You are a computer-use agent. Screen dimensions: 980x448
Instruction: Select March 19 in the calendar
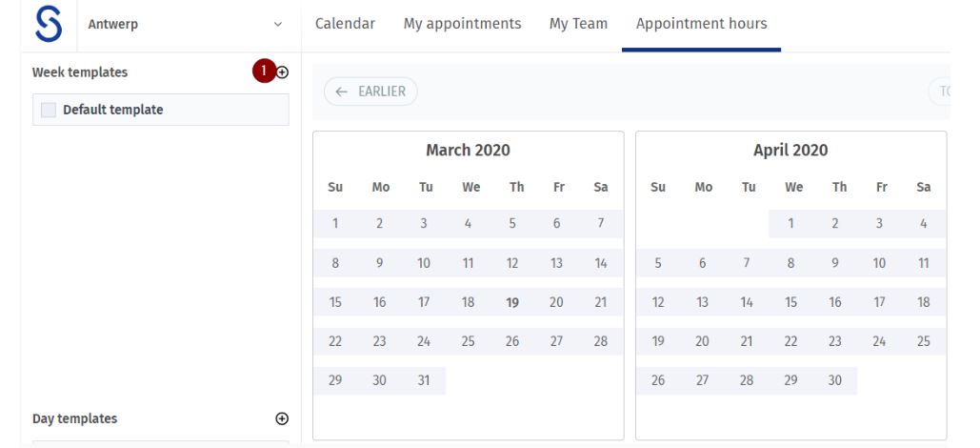[512, 303]
